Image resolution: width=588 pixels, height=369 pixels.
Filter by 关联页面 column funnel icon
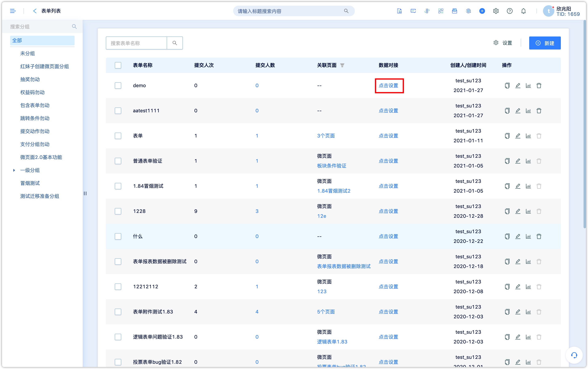point(342,65)
